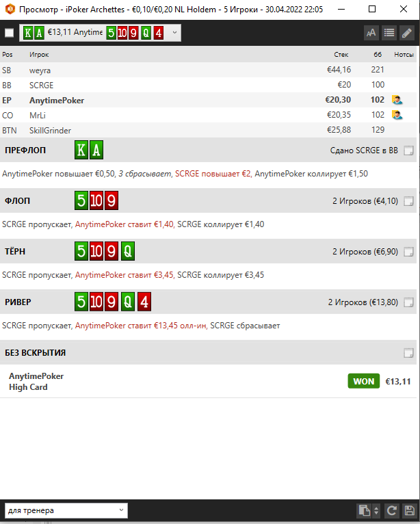Toggle the Ривер street note box
Screen dimensions: 420x524
pyautogui.click(x=408, y=302)
